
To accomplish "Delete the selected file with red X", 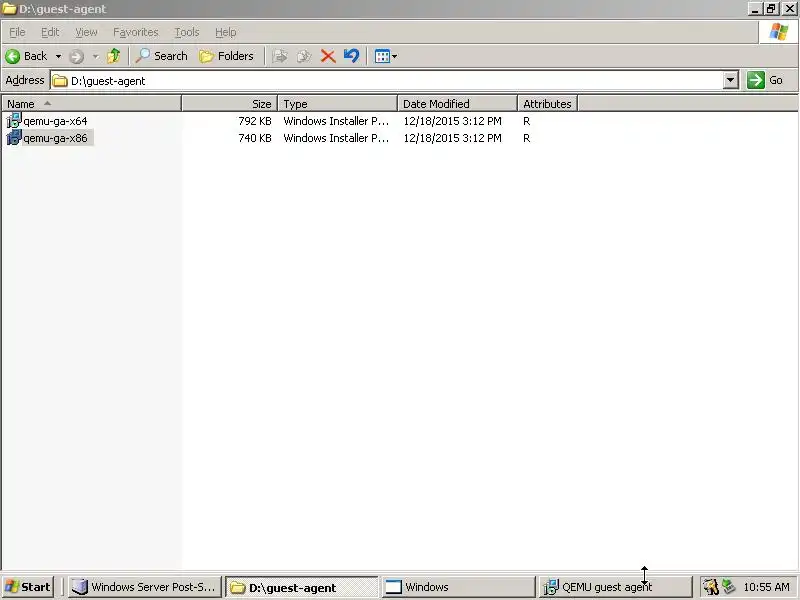I will [328, 56].
